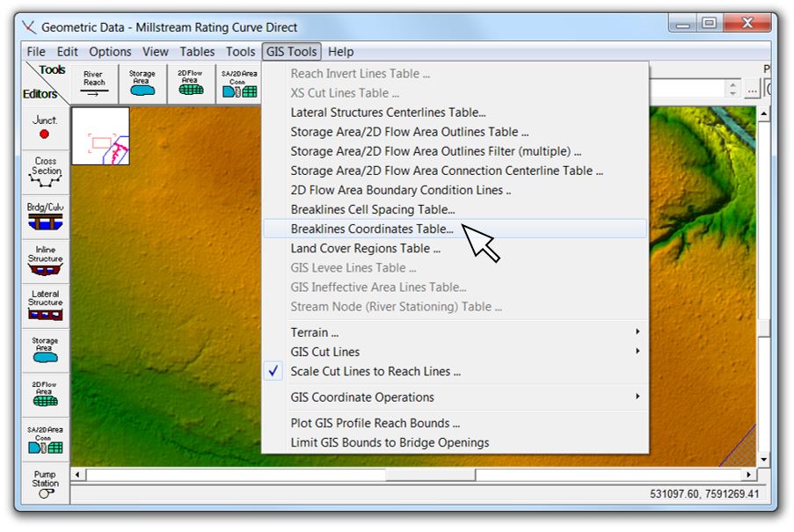Click the HEC-RAS window title icon
The width and height of the screenshot is (794, 532).
coord(29,27)
